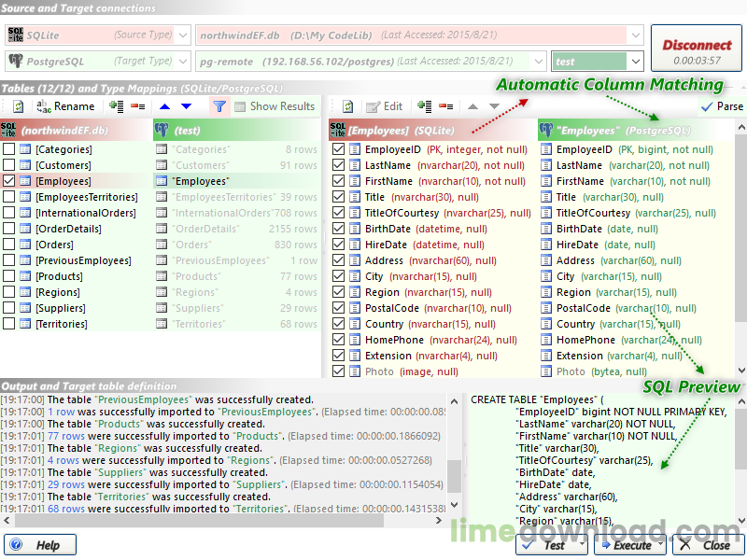The image size is (747, 560).
Task: Uncheck the HomePhone column checkbox
Action: pyautogui.click(x=338, y=340)
